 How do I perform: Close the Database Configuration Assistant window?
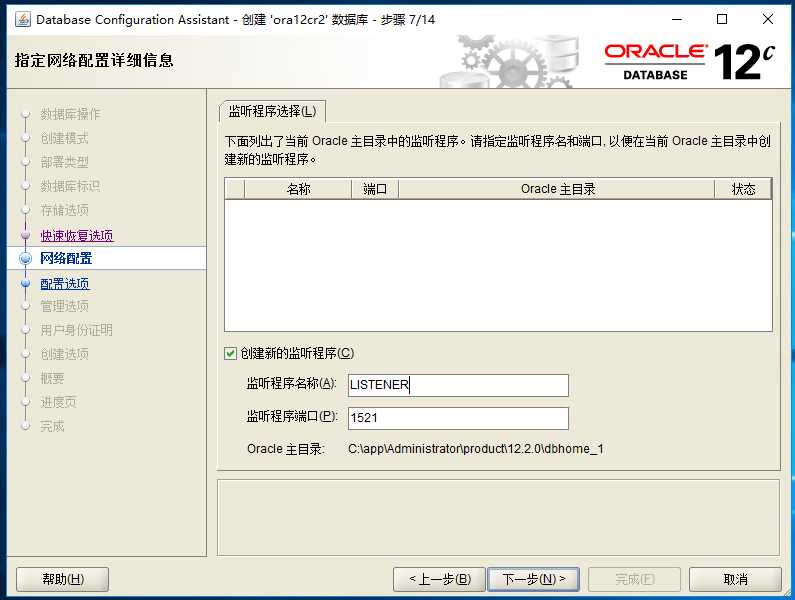coord(768,19)
